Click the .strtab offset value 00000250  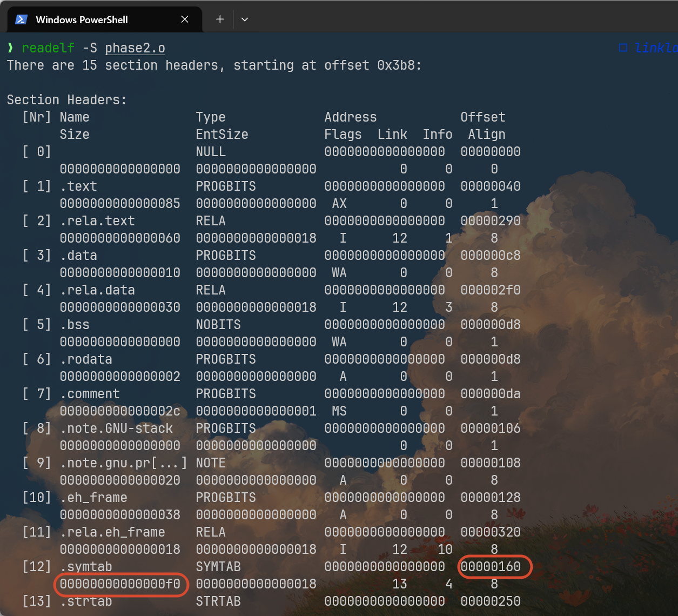click(x=491, y=601)
